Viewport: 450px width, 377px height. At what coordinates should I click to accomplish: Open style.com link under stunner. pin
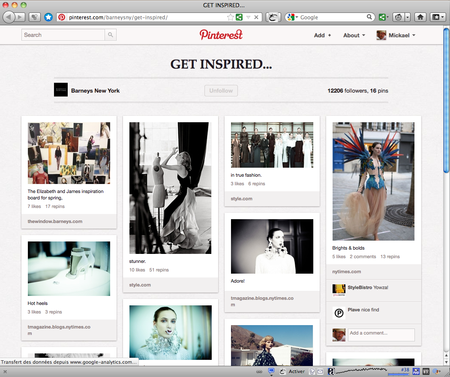coord(140,285)
